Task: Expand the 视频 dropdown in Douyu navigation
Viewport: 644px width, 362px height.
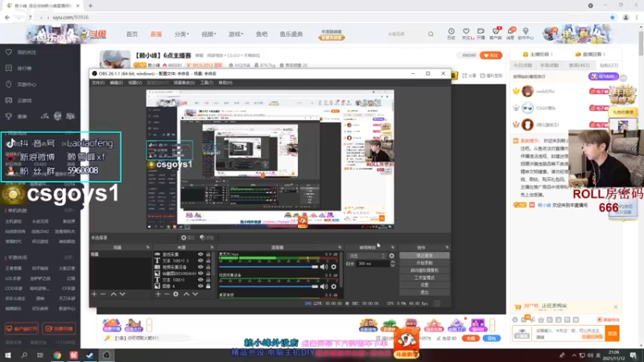Action: (x=208, y=34)
